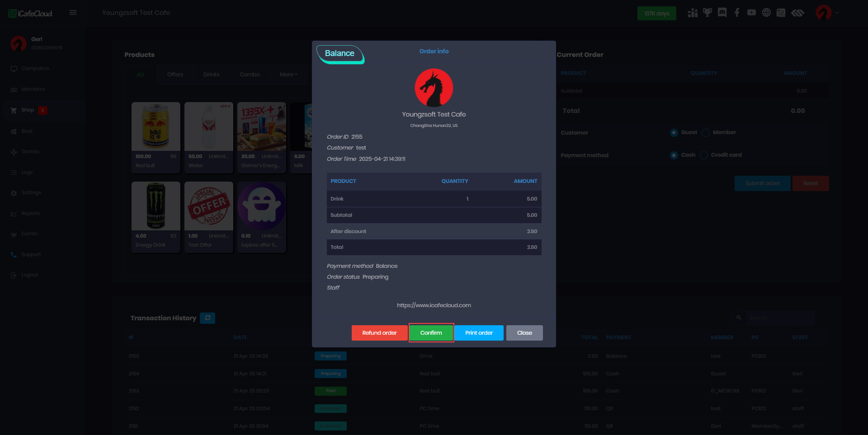
Task: Open Members via the sidebar people icon
Action: 14,89
